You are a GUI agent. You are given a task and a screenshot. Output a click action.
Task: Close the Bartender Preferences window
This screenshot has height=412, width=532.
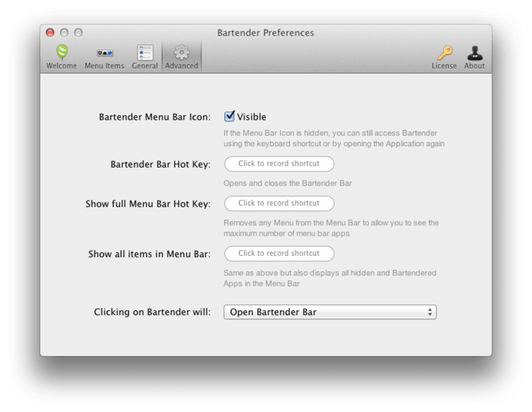50,32
